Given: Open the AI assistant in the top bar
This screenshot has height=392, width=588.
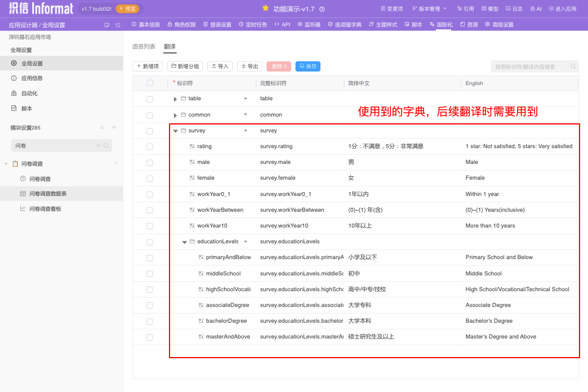Looking at the screenshot, I should (x=536, y=9).
